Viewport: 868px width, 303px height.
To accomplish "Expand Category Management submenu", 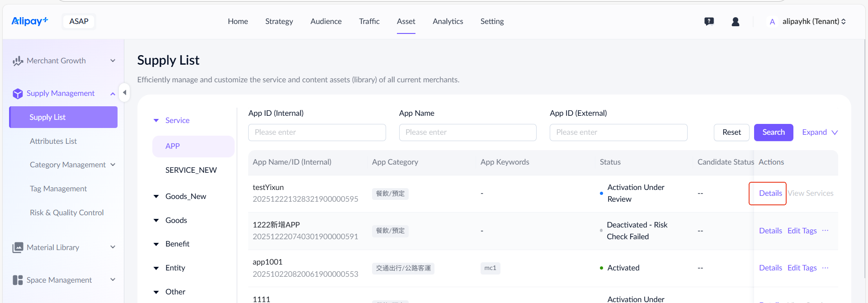I will [x=113, y=165].
